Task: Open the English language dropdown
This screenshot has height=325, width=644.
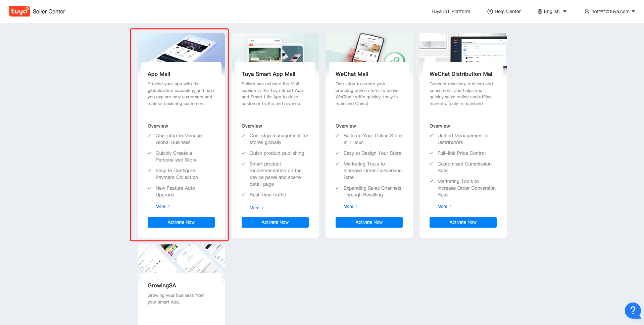Action: click(x=552, y=11)
